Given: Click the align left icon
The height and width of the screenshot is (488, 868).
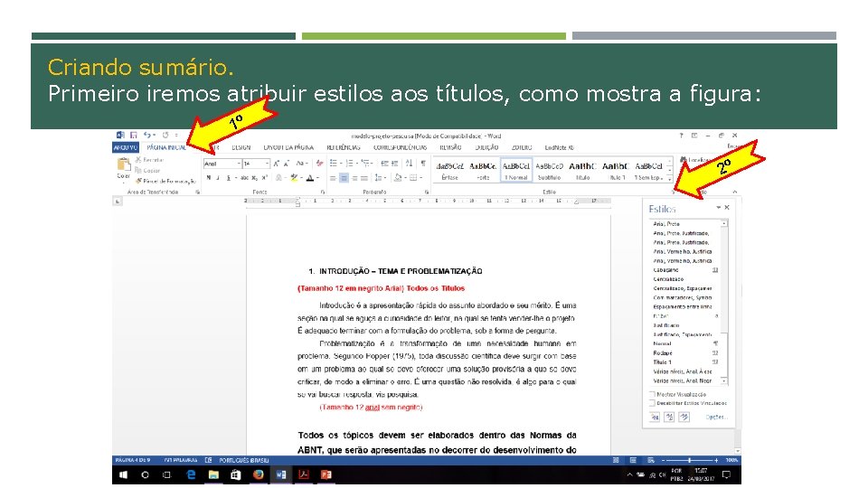Looking at the screenshot, I should [x=334, y=178].
